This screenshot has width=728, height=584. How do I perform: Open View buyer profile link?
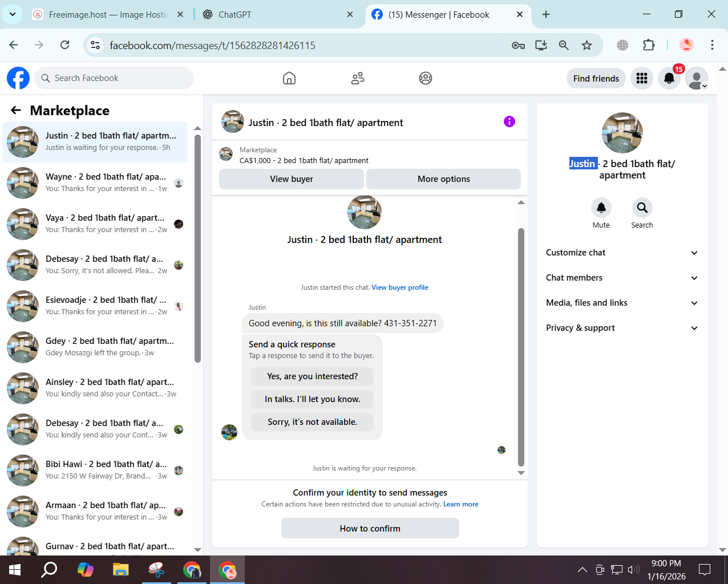coord(400,287)
